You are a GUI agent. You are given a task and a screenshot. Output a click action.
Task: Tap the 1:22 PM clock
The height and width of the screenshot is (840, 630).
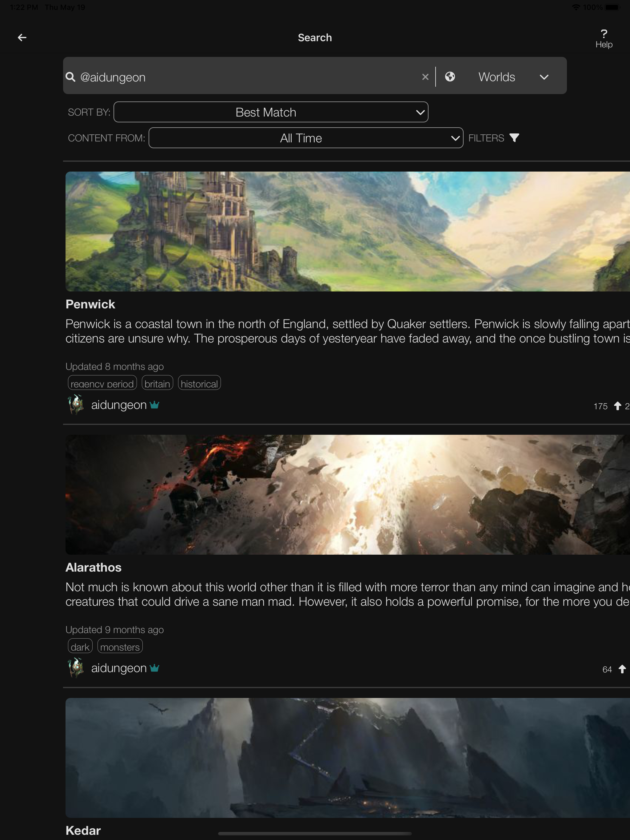pyautogui.click(x=24, y=7)
